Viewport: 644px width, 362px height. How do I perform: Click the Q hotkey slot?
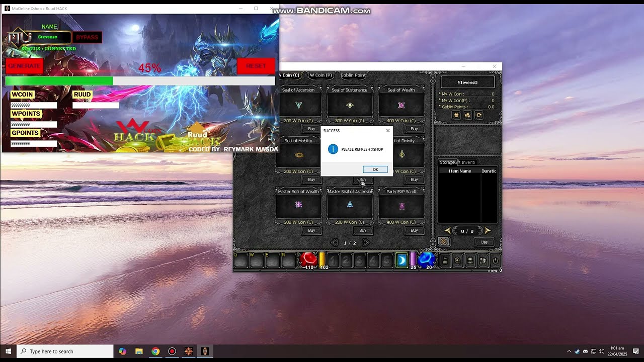[240, 260]
